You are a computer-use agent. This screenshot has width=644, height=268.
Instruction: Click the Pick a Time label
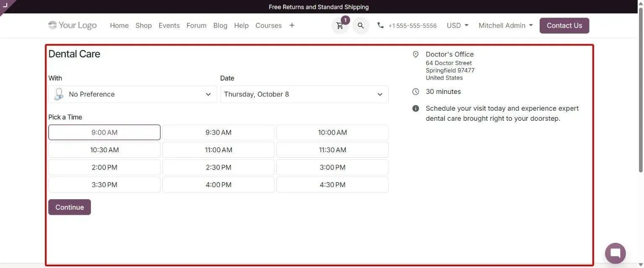pyautogui.click(x=65, y=117)
